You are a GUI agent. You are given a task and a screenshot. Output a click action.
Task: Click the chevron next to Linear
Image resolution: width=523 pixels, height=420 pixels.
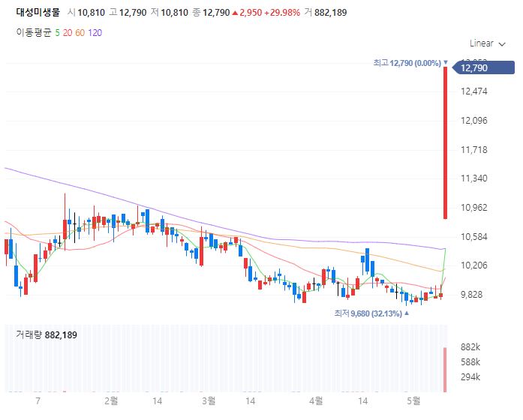point(502,44)
